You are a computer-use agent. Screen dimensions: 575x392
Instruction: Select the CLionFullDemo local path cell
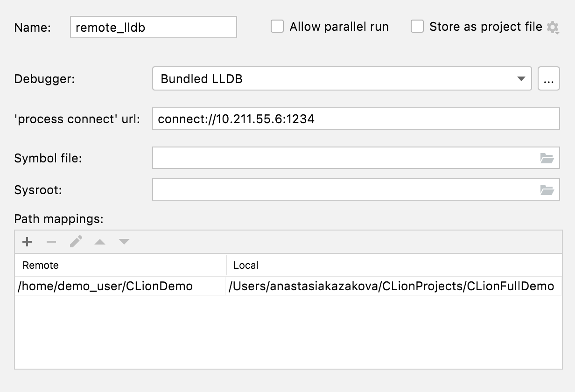coord(391,286)
